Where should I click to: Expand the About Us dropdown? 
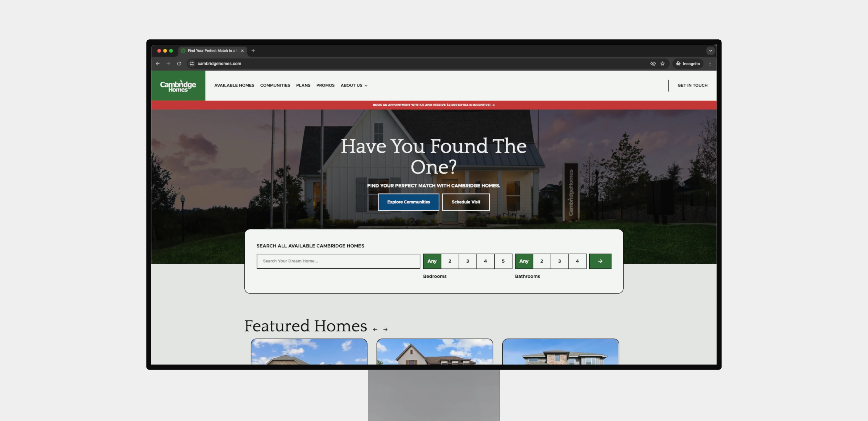354,85
